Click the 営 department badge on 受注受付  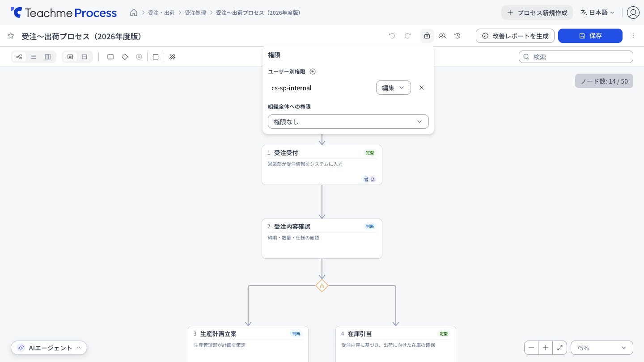coord(366,180)
